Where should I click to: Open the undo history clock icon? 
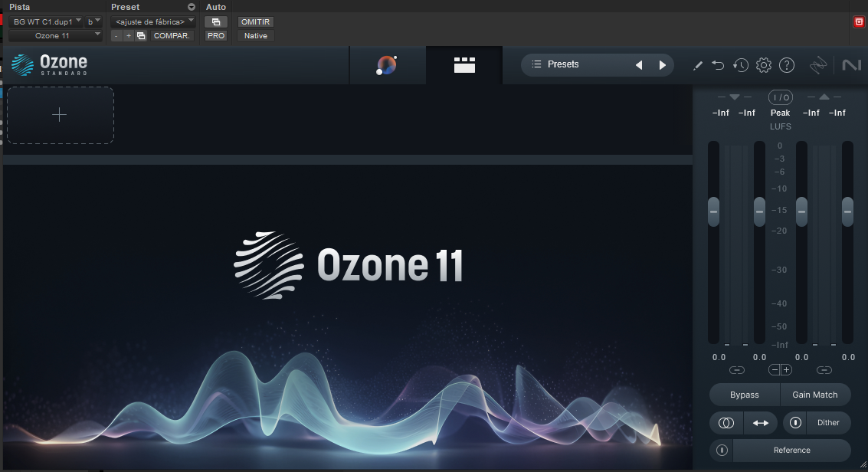(741, 65)
